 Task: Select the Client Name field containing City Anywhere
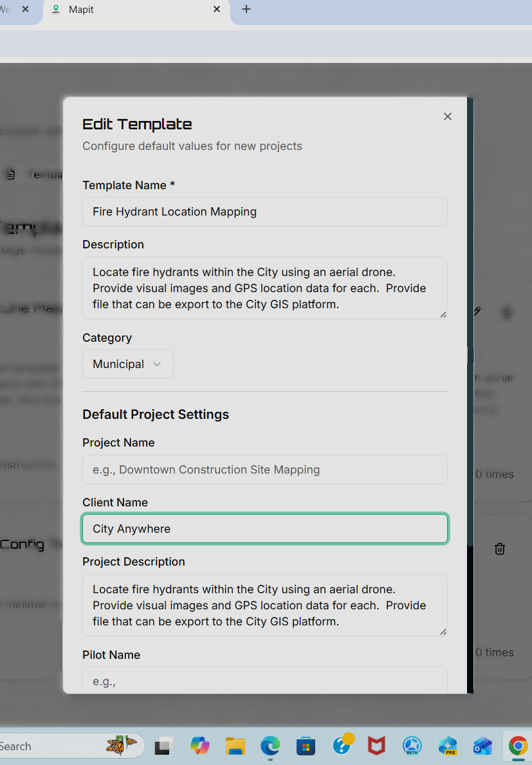(264, 528)
